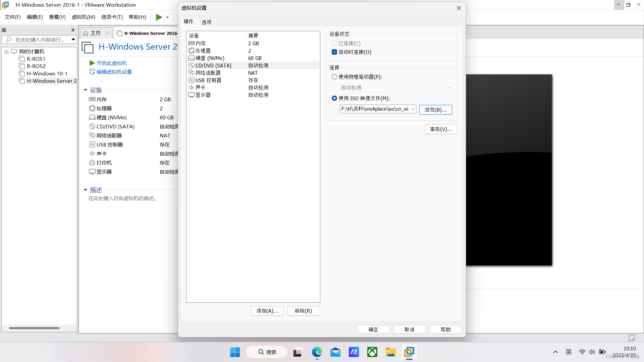This screenshot has height=362, width=644.
Task: Open the 编辑(E) menu
Action: (35, 17)
